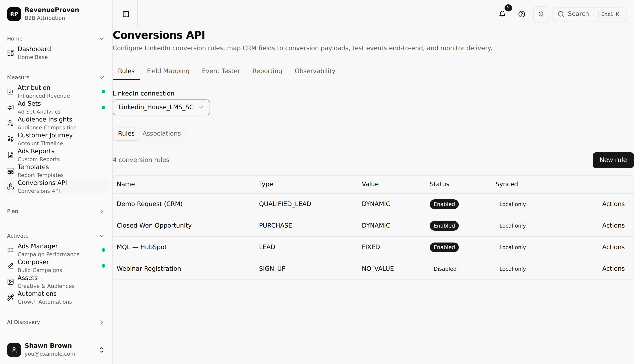Open the help question-mark icon

522,14
